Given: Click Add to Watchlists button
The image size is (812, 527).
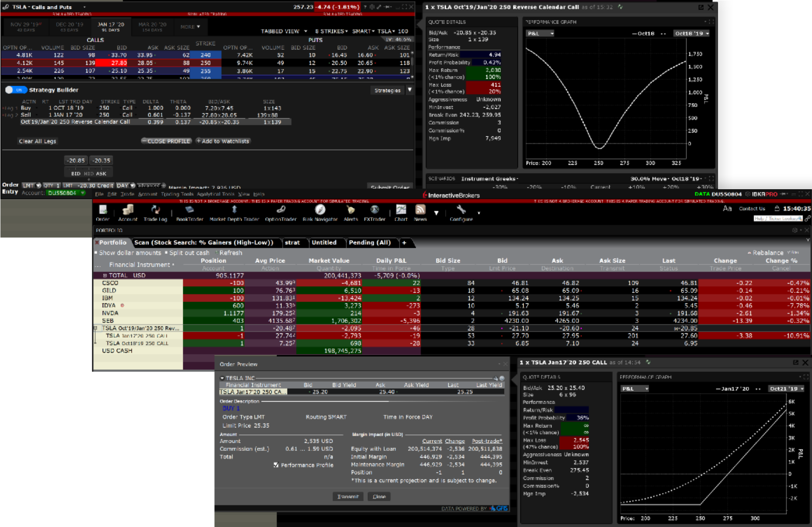Looking at the screenshot, I should (223, 141).
